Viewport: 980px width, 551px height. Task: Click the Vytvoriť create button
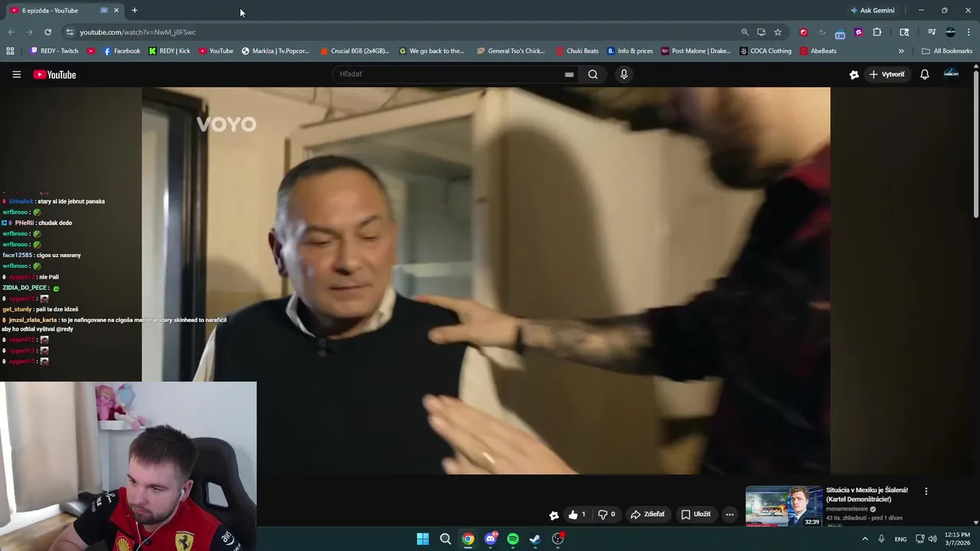887,74
